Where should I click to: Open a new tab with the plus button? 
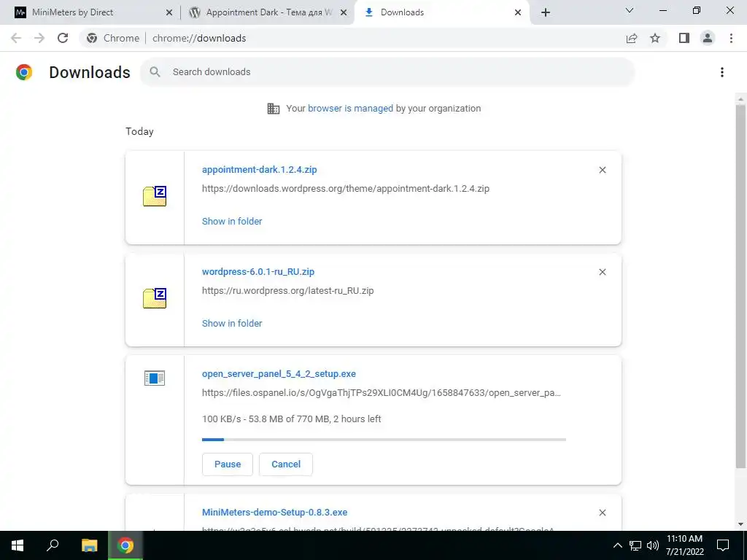pyautogui.click(x=546, y=12)
